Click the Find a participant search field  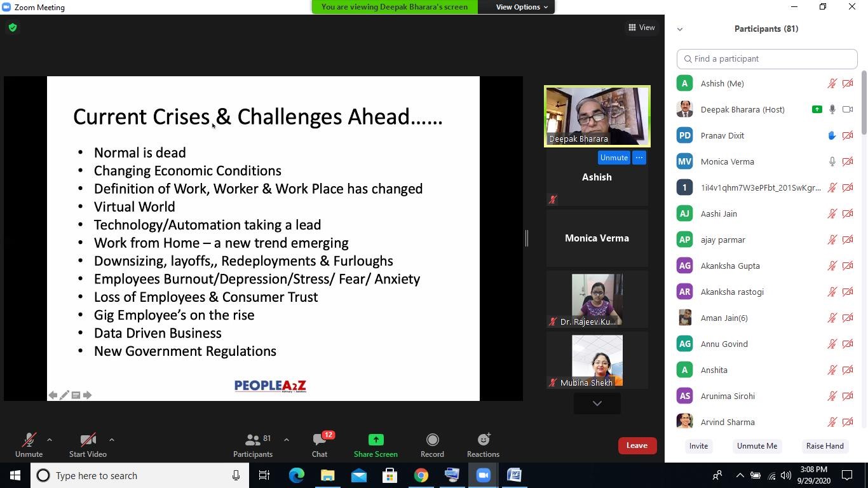[767, 59]
